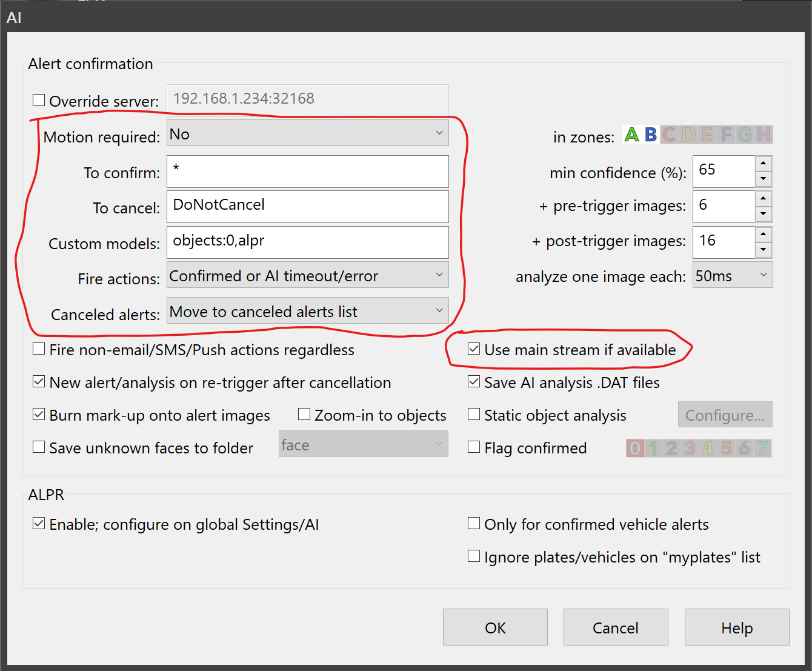Click the To cancel input field
Viewport: 812px width, 671px height.
point(307,206)
